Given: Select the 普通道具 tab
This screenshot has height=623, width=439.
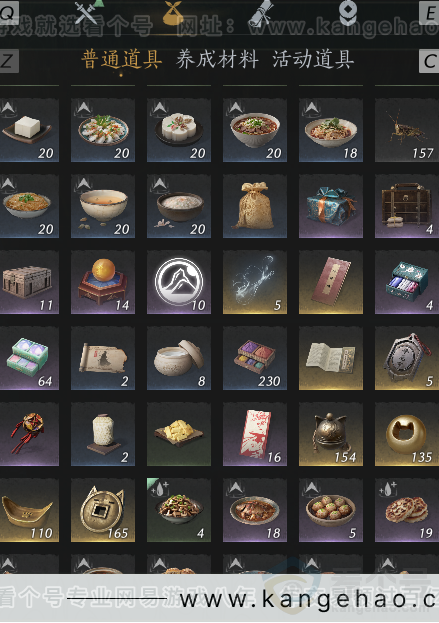Looking at the screenshot, I should [x=121, y=60].
